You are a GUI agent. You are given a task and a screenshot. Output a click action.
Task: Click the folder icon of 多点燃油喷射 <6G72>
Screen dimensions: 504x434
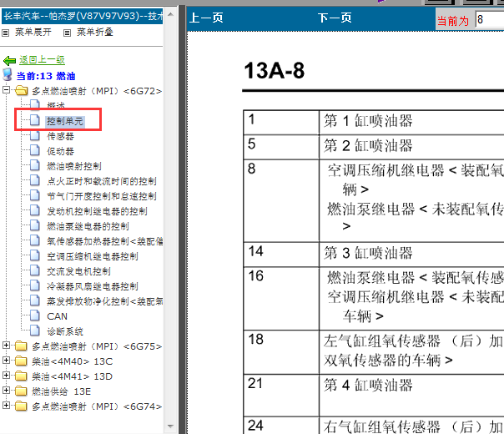21,91
